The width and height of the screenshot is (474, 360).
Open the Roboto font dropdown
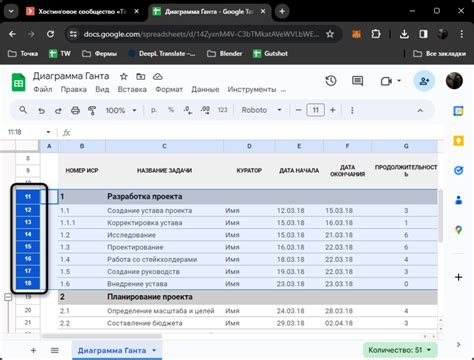pos(262,110)
